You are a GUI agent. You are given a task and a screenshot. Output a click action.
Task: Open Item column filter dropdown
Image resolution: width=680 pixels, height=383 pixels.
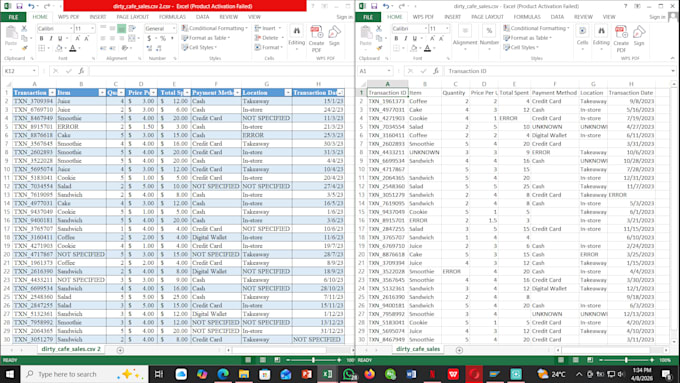[x=102, y=92]
